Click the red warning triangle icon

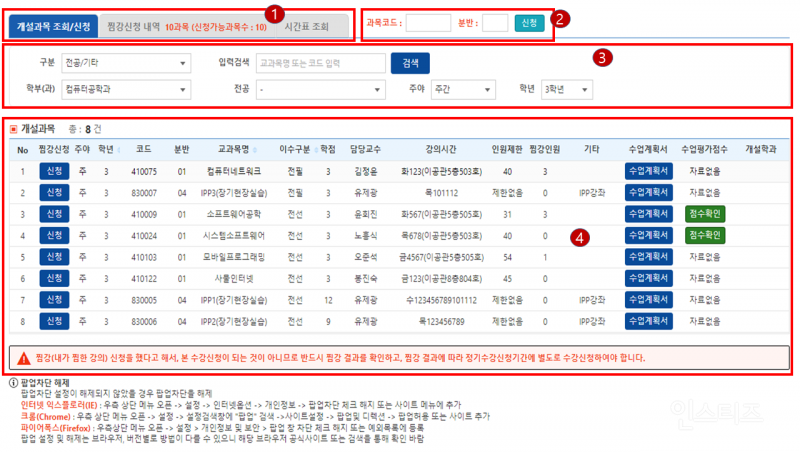tap(20, 357)
